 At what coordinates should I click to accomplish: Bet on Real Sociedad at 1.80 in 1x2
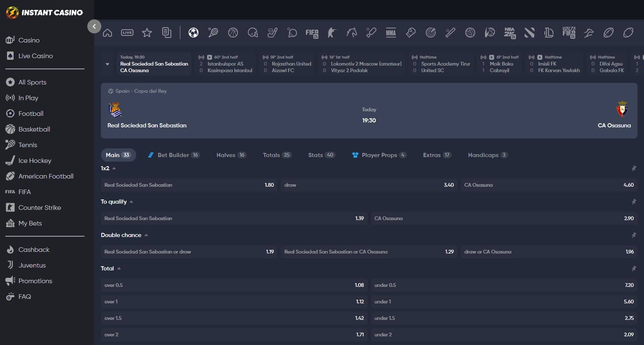(x=189, y=185)
